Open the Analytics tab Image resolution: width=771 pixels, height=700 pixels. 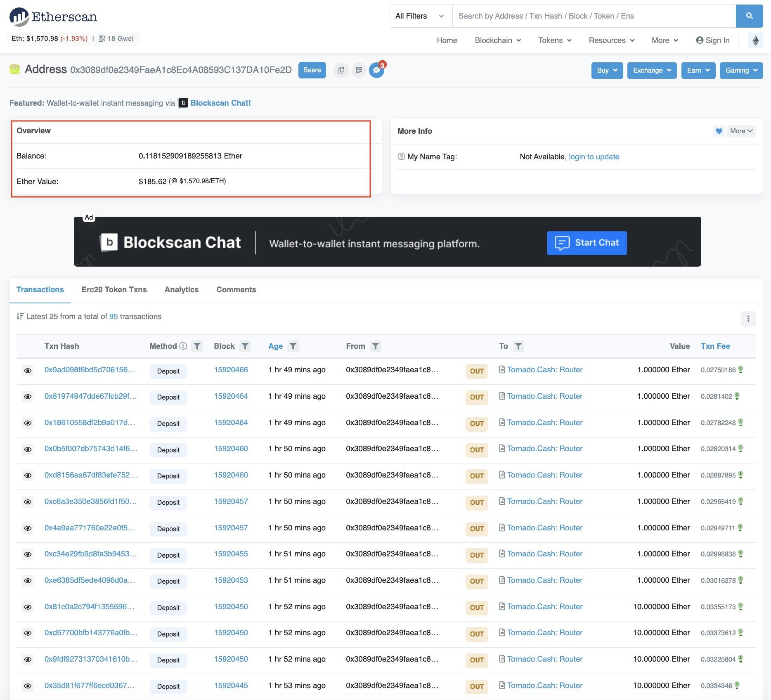coord(181,290)
